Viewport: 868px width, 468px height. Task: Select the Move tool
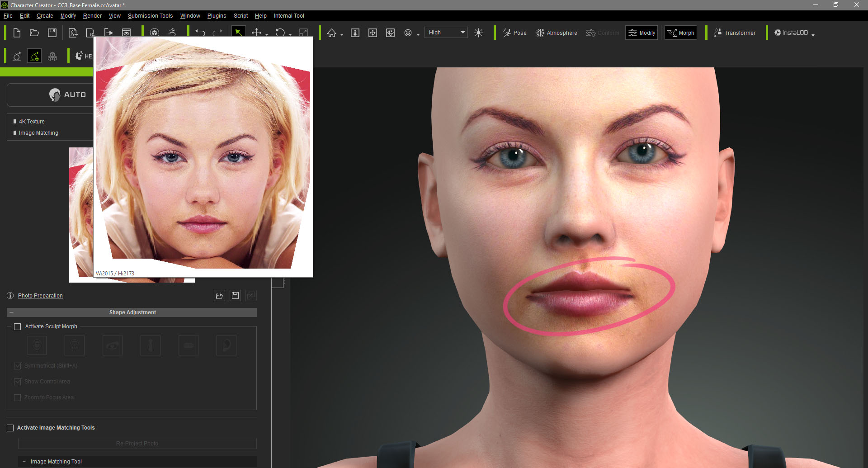click(256, 33)
